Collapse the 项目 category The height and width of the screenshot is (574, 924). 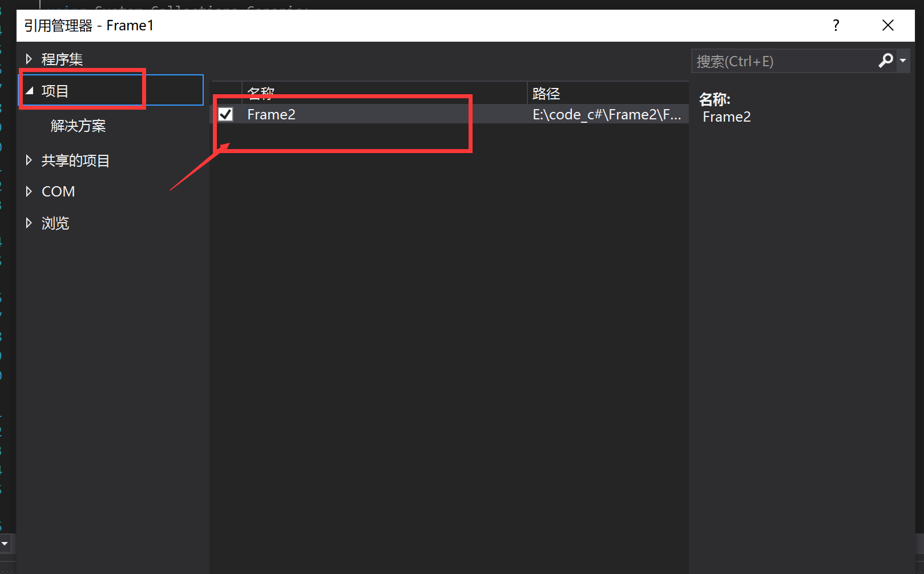(30, 90)
